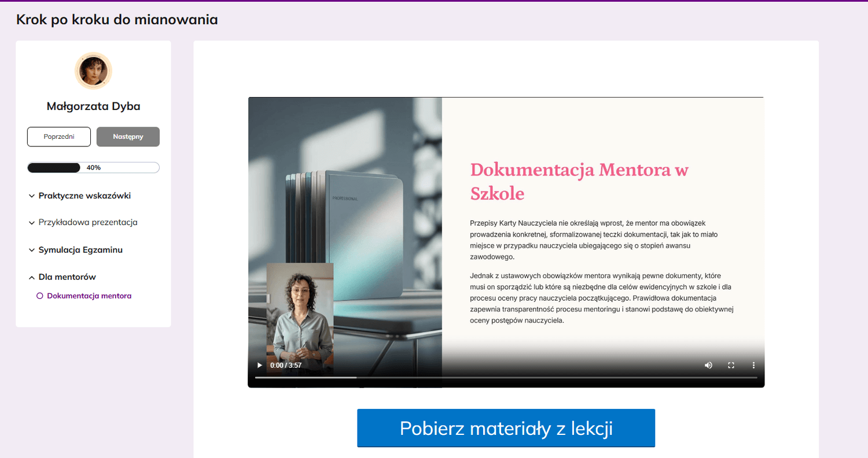868x458 pixels.
Task: Seek on the video progress bar
Action: click(506, 378)
